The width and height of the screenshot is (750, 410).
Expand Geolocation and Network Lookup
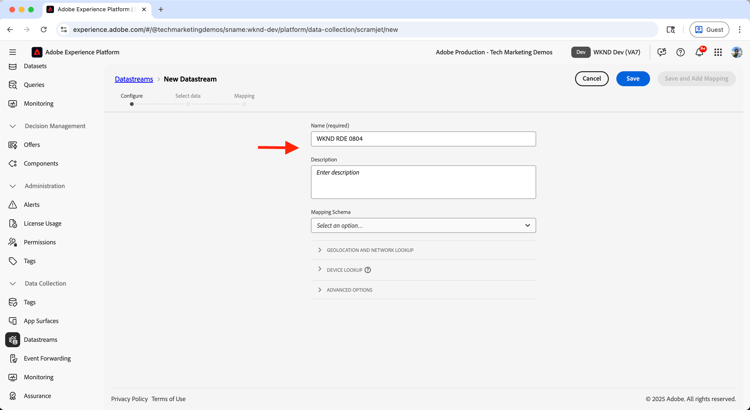[x=320, y=250]
